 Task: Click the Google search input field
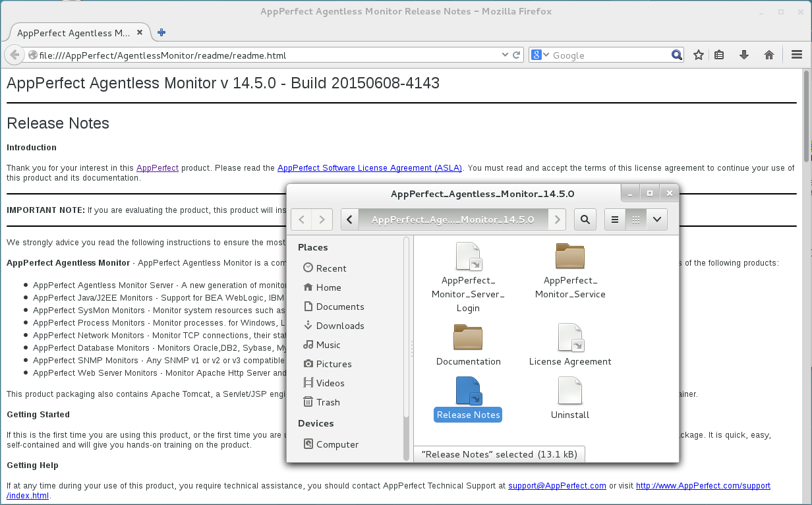[x=610, y=55]
